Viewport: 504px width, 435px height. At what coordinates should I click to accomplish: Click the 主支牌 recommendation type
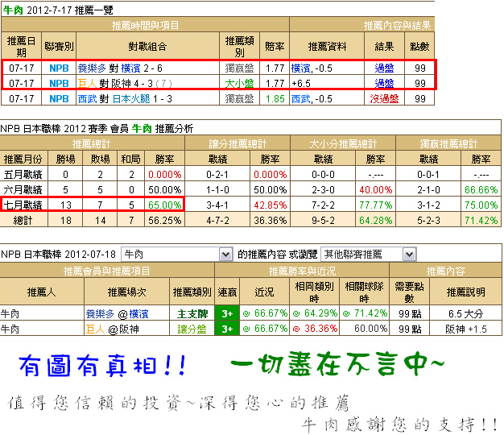tap(192, 314)
